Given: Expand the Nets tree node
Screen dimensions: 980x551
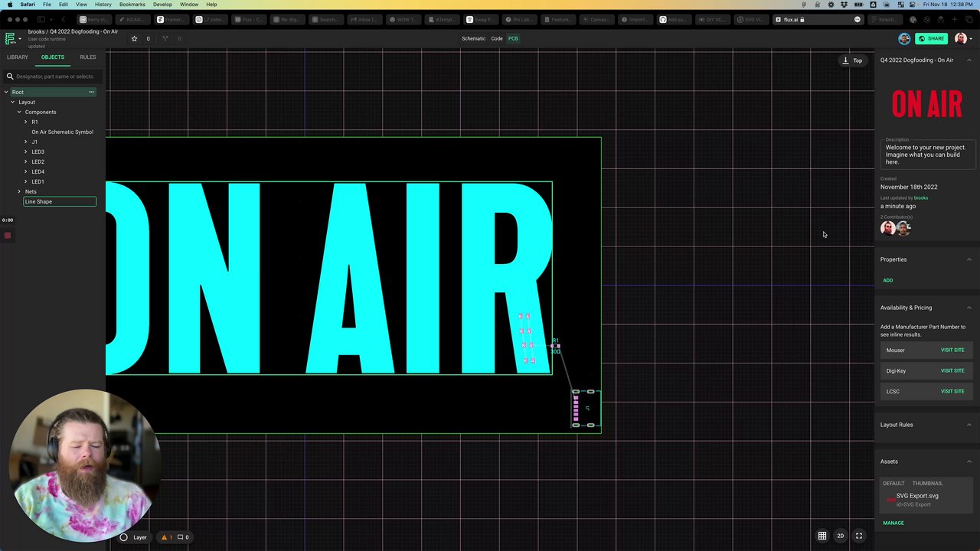Looking at the screenshot, I should coord(19,191).
